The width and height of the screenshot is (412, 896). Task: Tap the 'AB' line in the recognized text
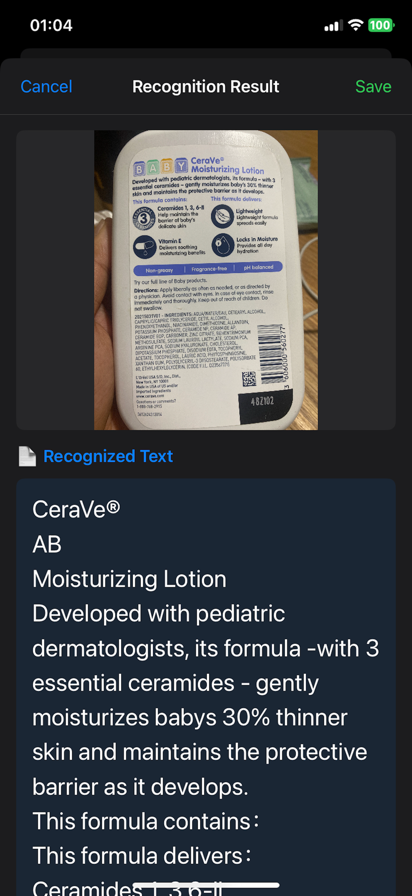point(47,545)
